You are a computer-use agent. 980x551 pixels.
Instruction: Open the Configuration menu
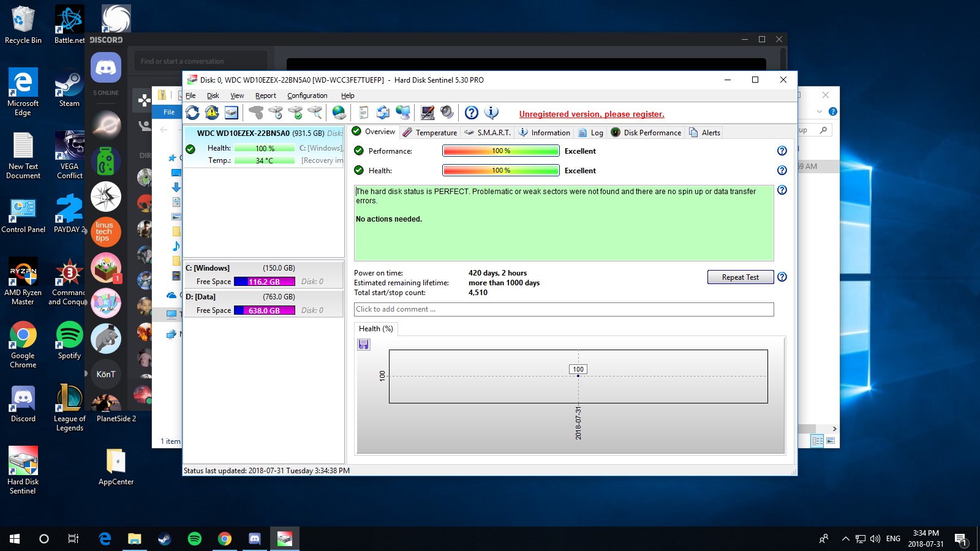pyautogui.click(x=307, y=96)
